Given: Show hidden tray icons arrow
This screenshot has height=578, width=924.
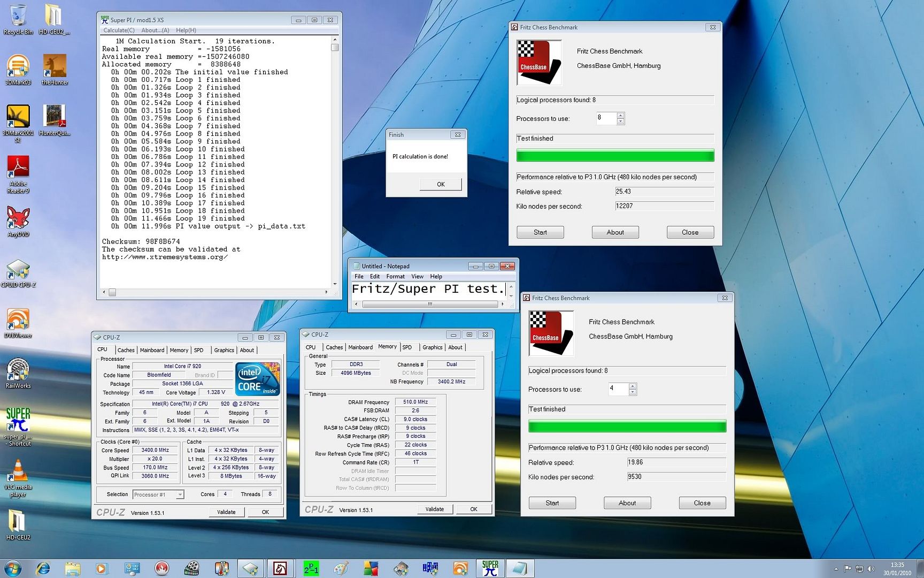Looking at the screenshot, I should coord(836,569).
